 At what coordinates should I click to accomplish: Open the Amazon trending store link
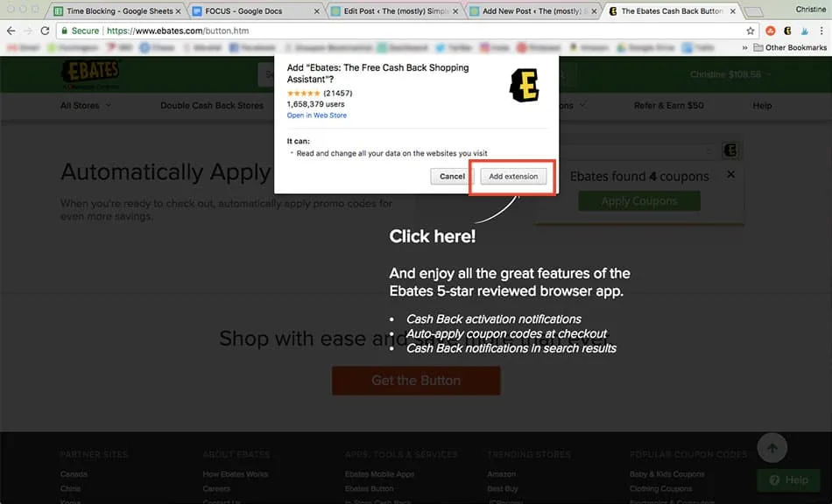[502, 474]
